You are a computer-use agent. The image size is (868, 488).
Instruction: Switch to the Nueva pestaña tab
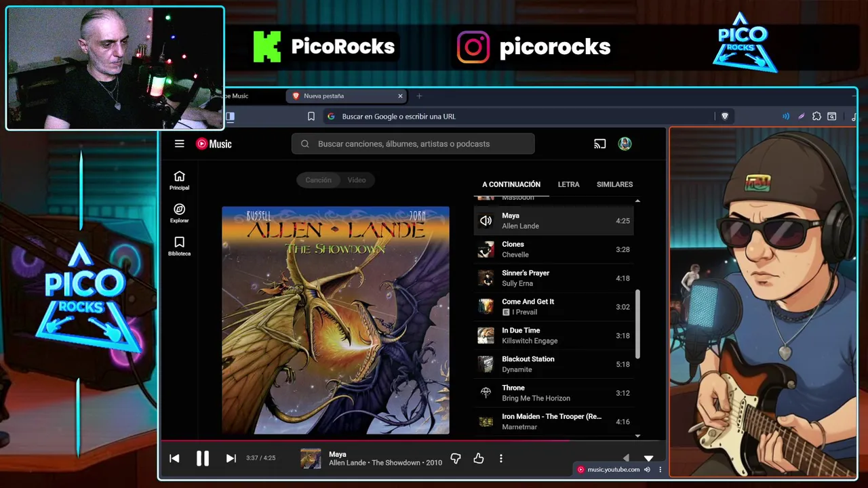[347, 96]
